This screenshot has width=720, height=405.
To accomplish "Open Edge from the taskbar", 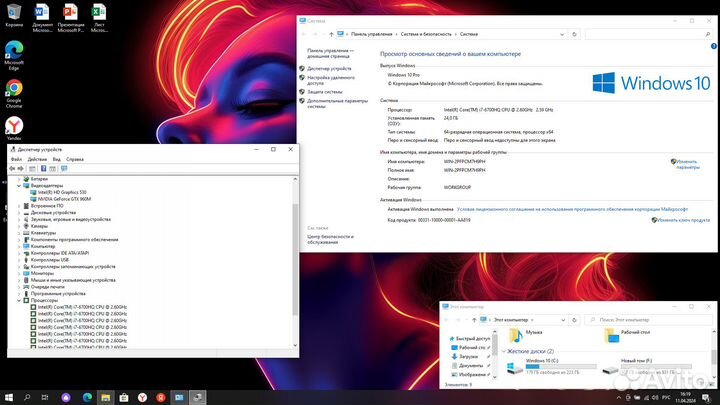I will (87, 397).
